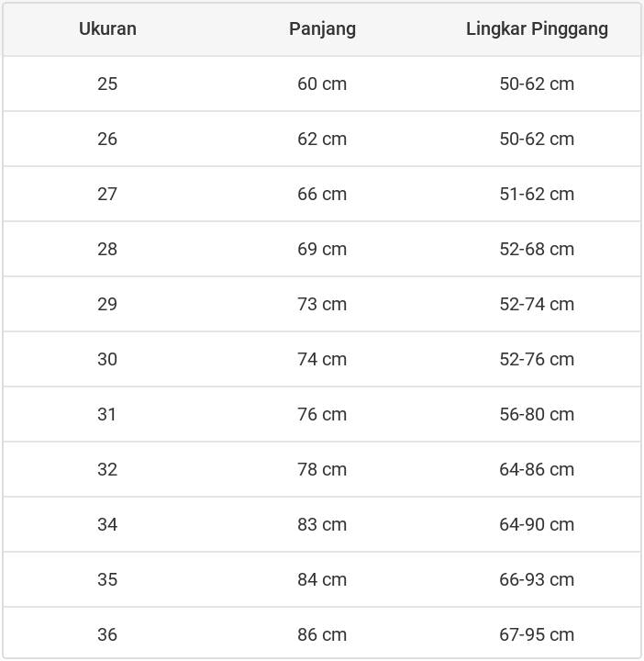Click the Ukuran column header

pyautogui.click(x=107, y=28)
